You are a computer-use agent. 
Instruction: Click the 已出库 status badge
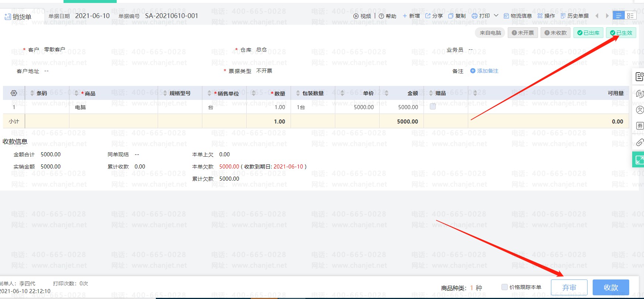pyautogui.click(x=589, y=33)
